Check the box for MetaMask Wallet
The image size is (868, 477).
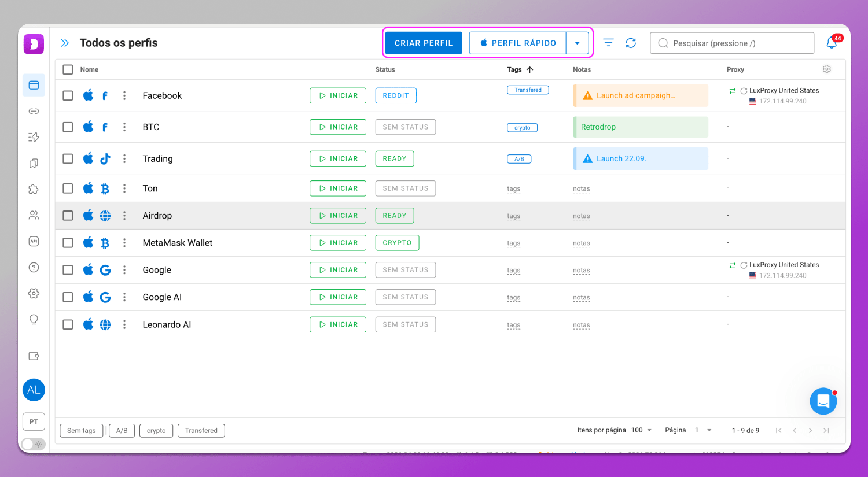click(68, 243)
